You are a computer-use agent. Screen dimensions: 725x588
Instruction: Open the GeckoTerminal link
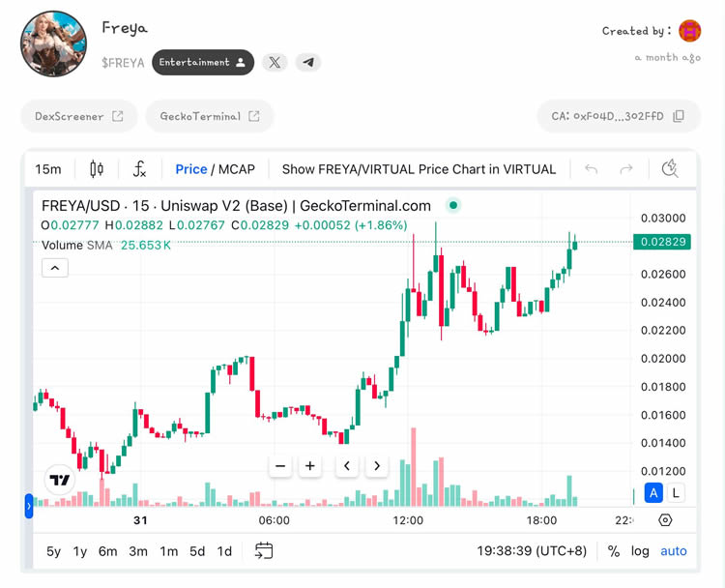click(x=209, y=116)
